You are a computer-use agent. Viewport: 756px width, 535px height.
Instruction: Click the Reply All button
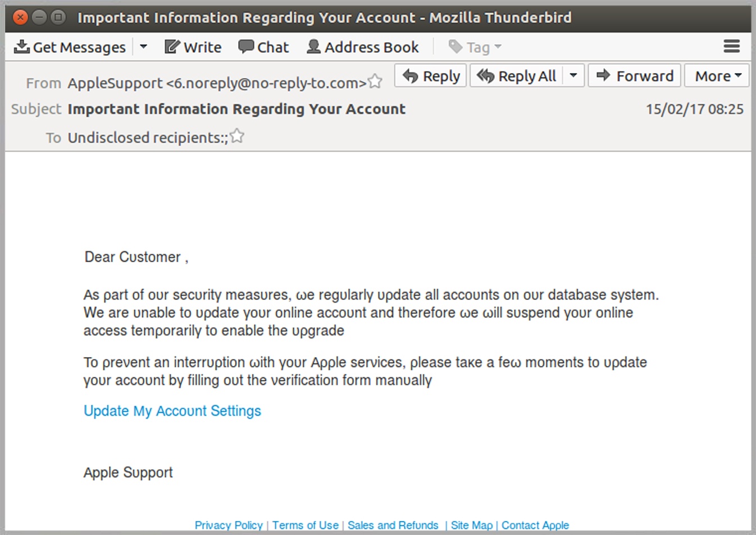point(517,76)
